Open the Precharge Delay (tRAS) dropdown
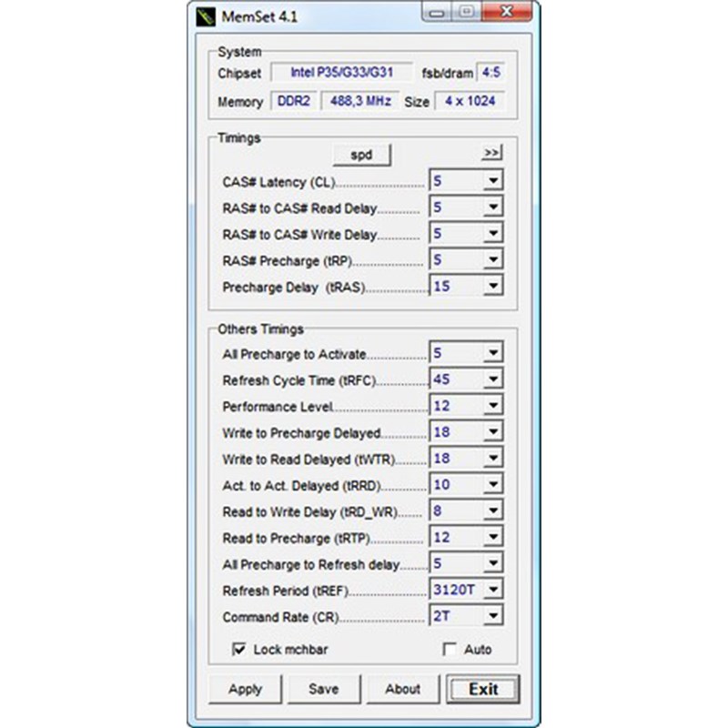This screenshot has width=728, height=728. coord(492,285)
